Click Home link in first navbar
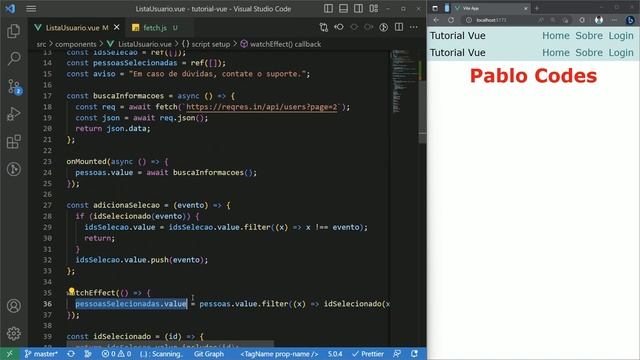640x360 pixels. tap(556, 36)
